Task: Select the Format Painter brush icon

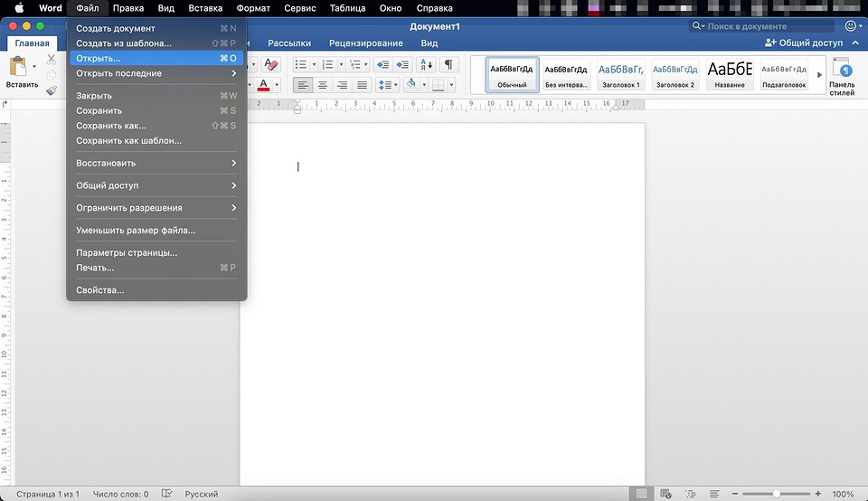Action: coord(52,90)
